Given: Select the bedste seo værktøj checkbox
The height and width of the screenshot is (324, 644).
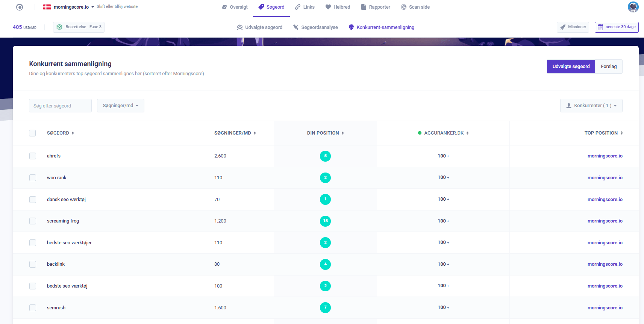Looking at the screenshot, I should pos(33,286).
